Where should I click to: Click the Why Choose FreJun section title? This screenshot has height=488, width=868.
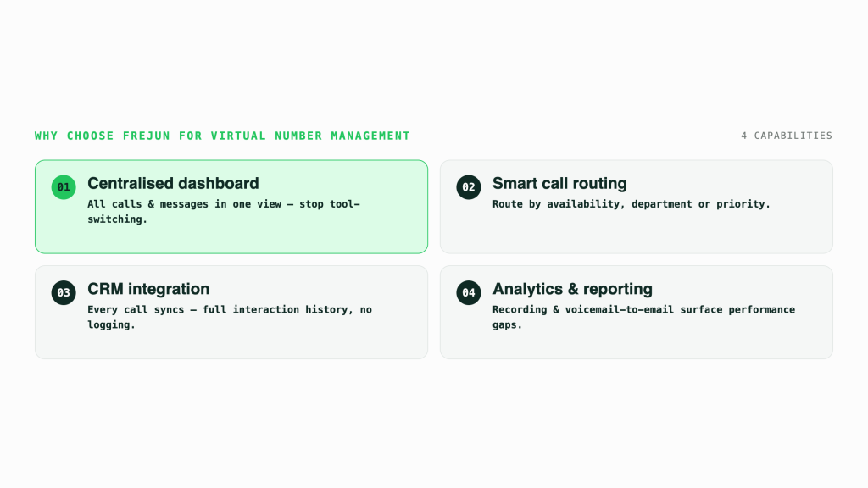pyautogui.click(x=222, y=136)
